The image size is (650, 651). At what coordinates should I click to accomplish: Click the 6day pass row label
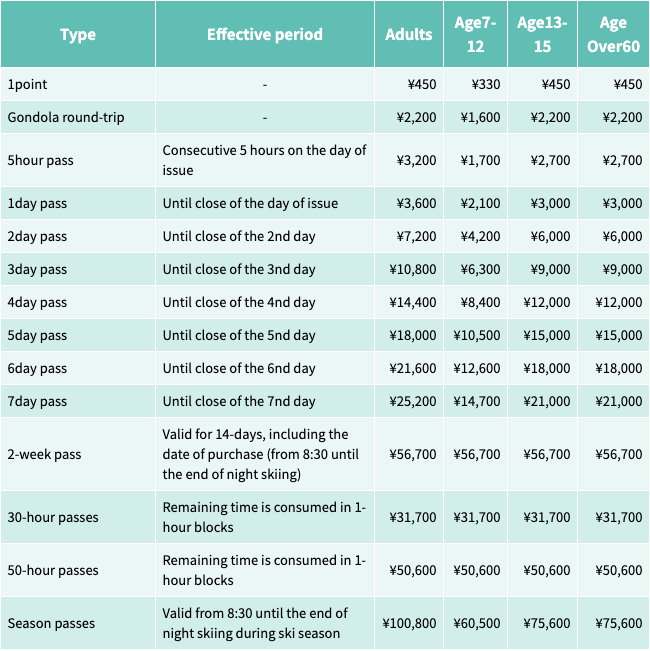[x=37, y=368]
